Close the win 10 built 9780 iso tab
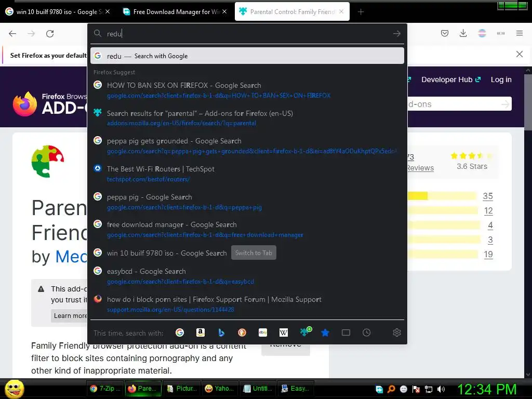The width and height of the screenshot is (532, 399). point(108,11)
